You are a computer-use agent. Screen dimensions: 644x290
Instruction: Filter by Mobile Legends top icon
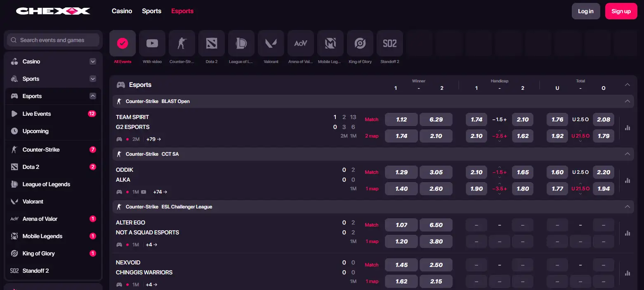point(330,43)
